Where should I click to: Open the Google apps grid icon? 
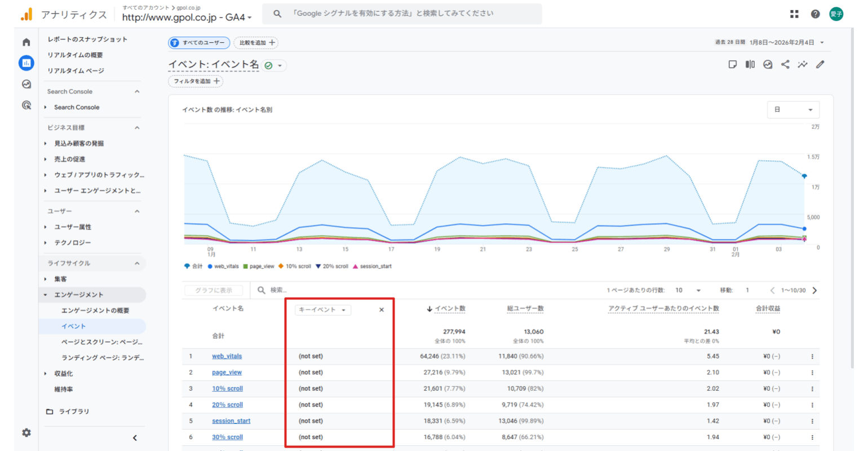(x=794, y=14)
